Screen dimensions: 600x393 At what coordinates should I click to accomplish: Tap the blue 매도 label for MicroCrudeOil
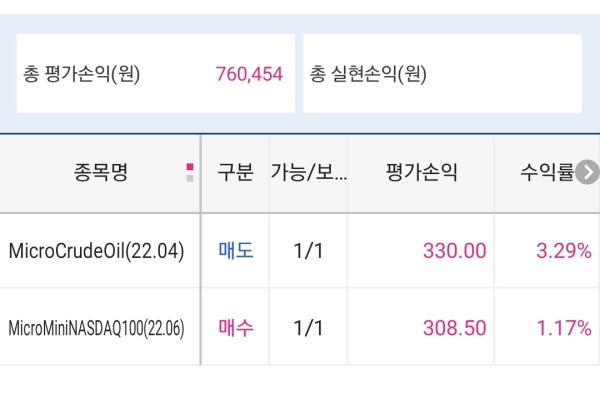(236, 251)
